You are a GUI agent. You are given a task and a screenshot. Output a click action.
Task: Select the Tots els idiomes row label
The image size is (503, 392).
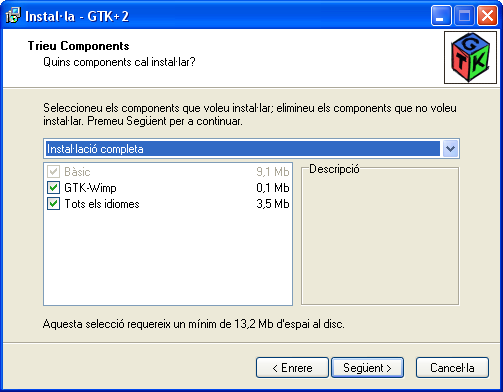point(102,204)
